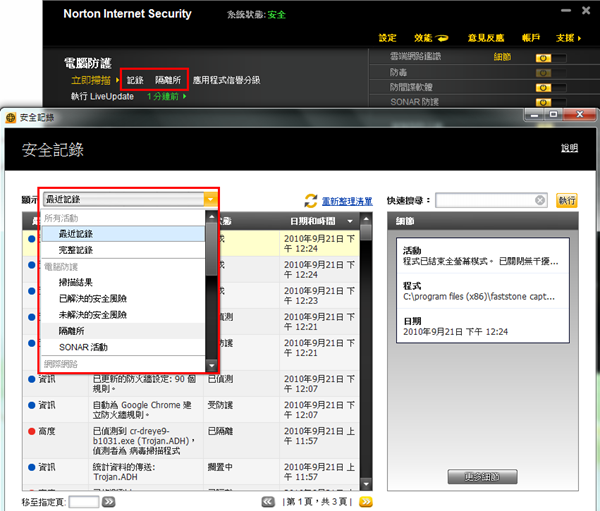600x511 pixels.
Task: Select 完整記錄 in the dropdown list
Action: pos(123,250)
